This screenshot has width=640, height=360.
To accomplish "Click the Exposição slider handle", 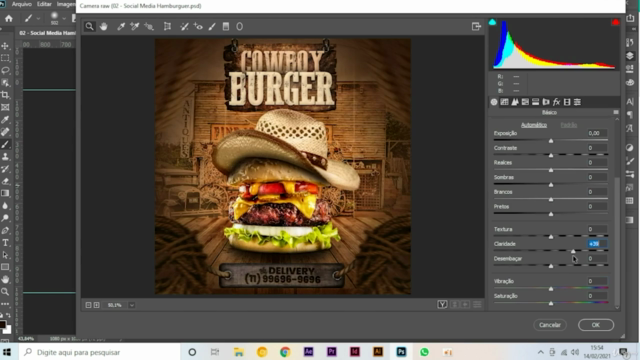I will [551, 141].
